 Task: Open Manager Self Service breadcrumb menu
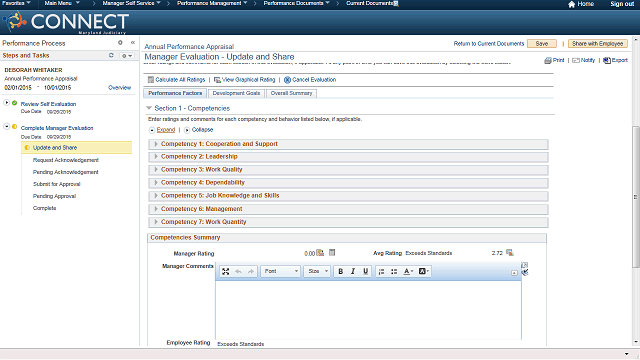pos(131,3)
